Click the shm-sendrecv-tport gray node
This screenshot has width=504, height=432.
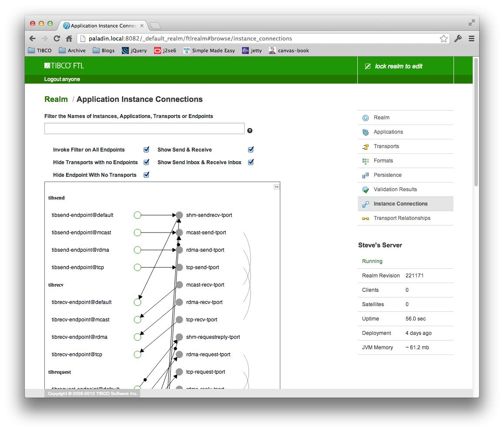[179, 215]
